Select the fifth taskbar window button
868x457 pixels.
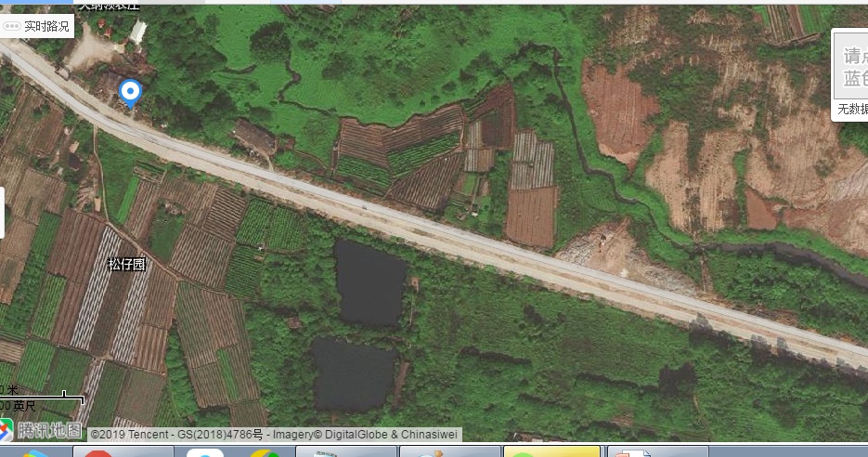pyautogui.click(x=346, y=452)
